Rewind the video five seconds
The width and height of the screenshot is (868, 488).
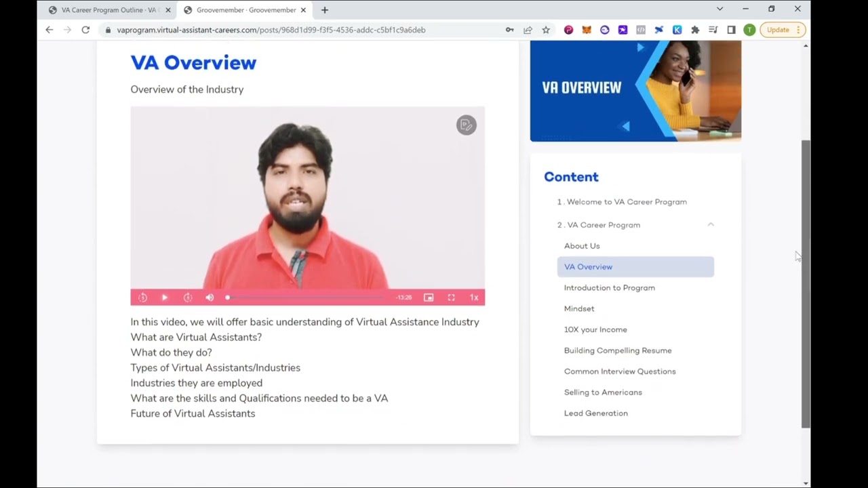coord(142,298)
